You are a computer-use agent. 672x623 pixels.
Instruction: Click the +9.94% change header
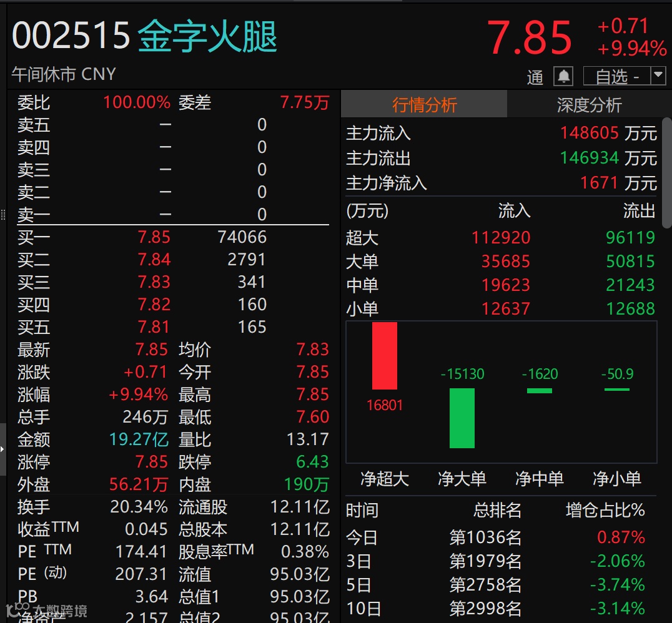tap(632, 49)
